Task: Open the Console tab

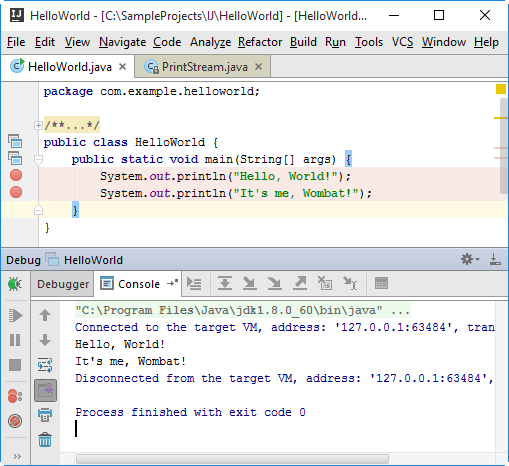Action: [139, 284]
